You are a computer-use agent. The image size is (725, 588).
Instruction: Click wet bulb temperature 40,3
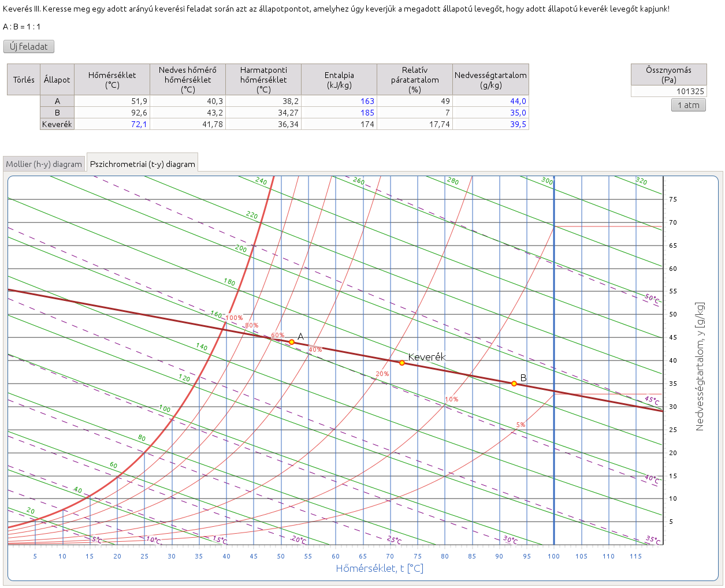tap(188, 101)
